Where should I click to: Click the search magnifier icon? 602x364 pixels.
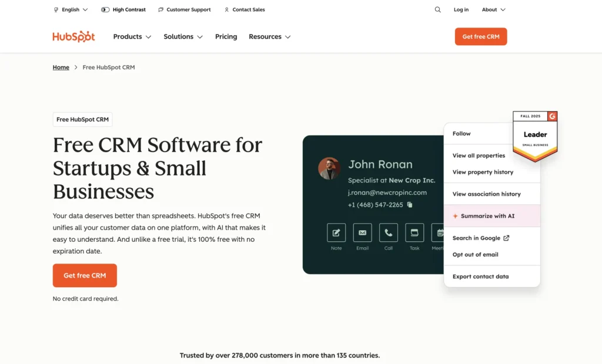pyautogui.click(x=437, y=10)
